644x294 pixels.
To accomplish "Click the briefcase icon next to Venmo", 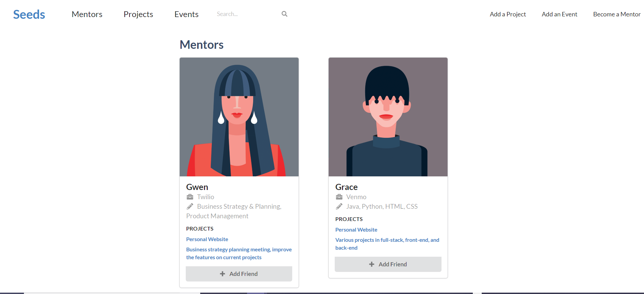I will pos(339,197).
